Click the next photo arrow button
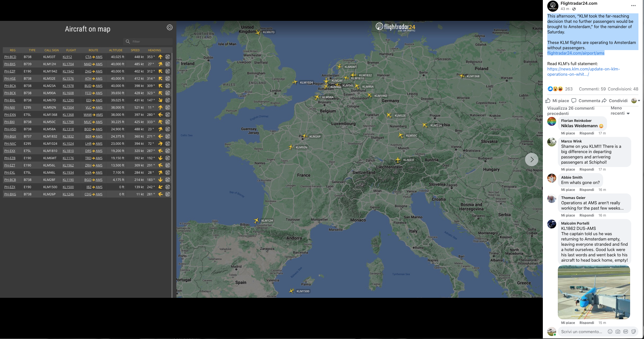Image resolution: width=644 pixels, height=339 pixels. [531, 159]
